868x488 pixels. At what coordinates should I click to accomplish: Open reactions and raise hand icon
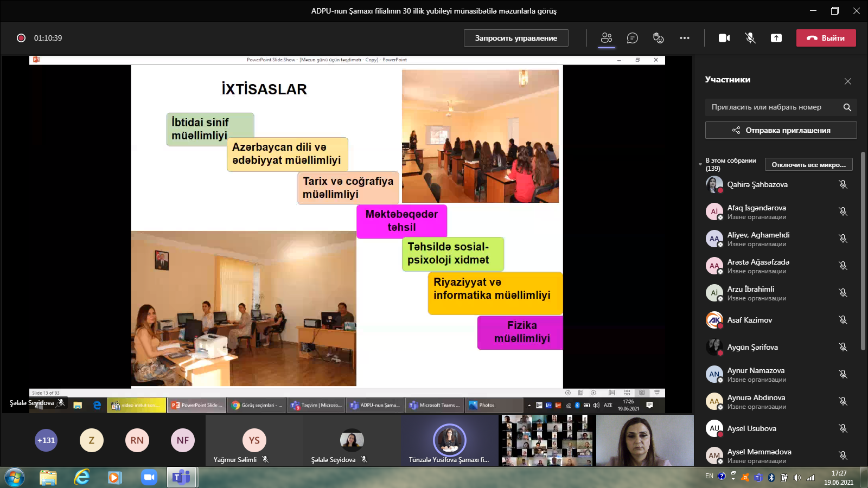pos(658,38)
